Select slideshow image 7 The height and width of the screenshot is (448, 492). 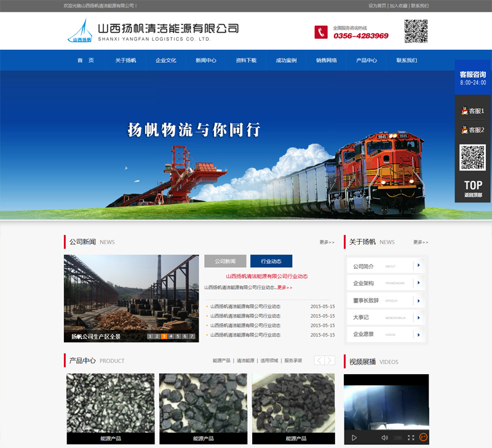click(x=192, y=337)
